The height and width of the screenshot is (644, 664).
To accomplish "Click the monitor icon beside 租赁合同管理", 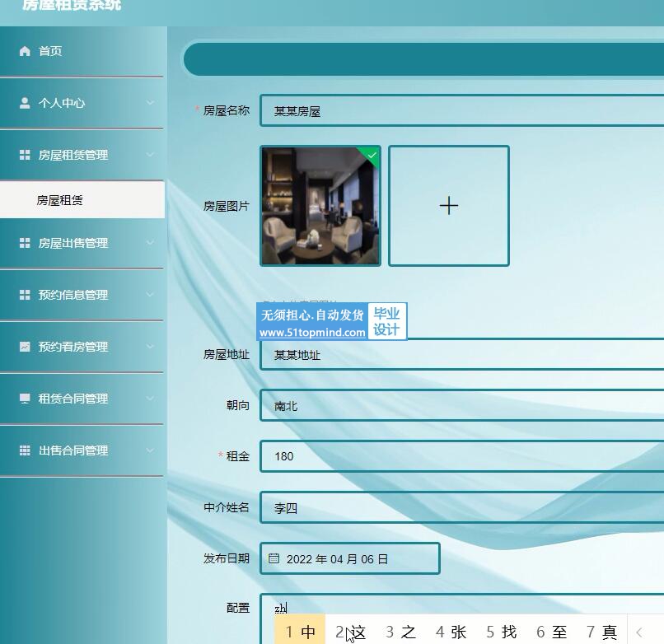I will pos(25,399).
